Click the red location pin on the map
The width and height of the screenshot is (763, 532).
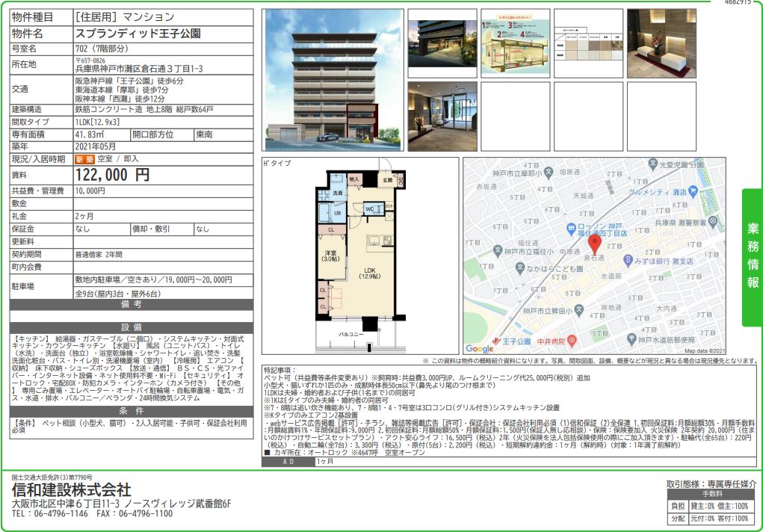coord(594,244)
